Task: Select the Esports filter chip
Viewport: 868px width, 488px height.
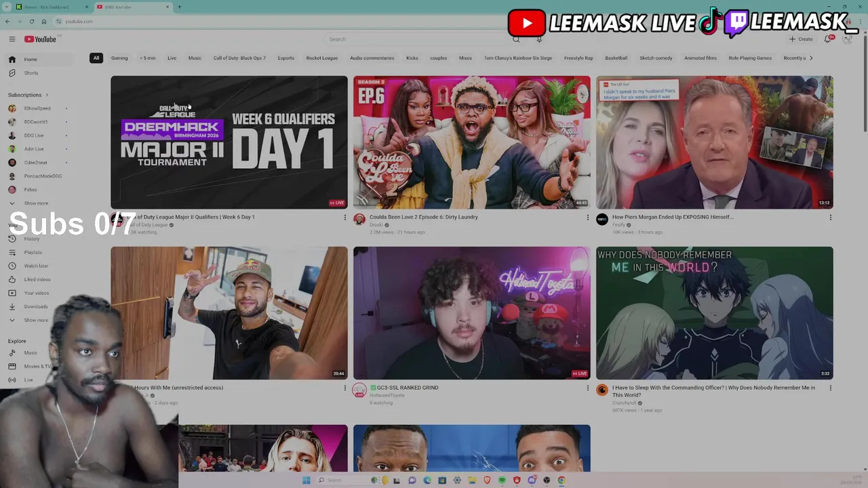Action: [x=286, y=58]
